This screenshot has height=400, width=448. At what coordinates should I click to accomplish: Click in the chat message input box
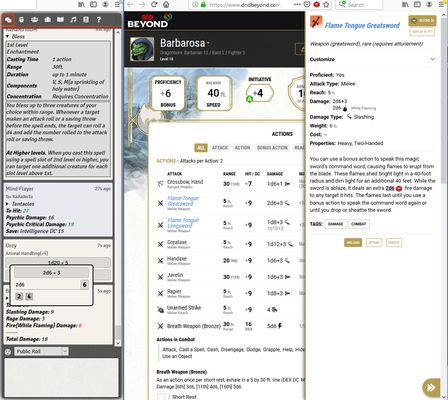61,377
